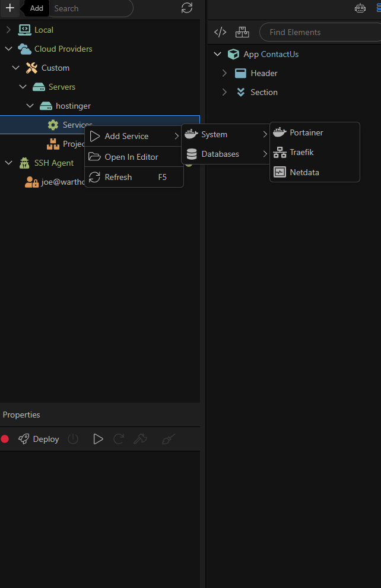Select Portainer from submenu
Image resolution: width=381 pixels, height=588 pixels.
(x=315, y=132)
